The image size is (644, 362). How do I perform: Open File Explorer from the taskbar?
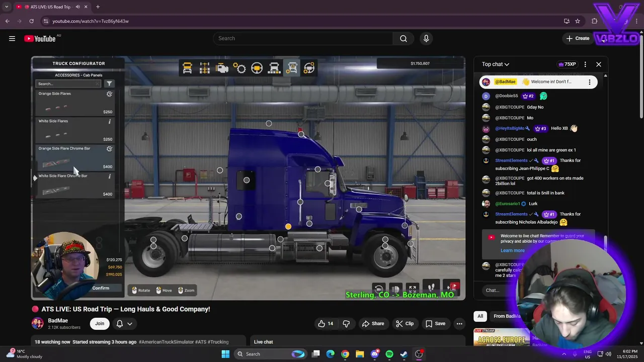pyautogui.click(x=360, y=354)
